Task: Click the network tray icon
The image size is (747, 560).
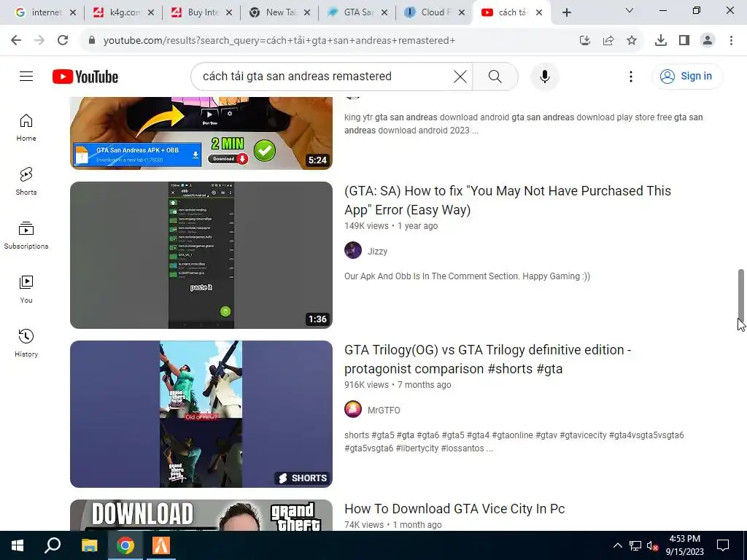Action: click(635, 545)
